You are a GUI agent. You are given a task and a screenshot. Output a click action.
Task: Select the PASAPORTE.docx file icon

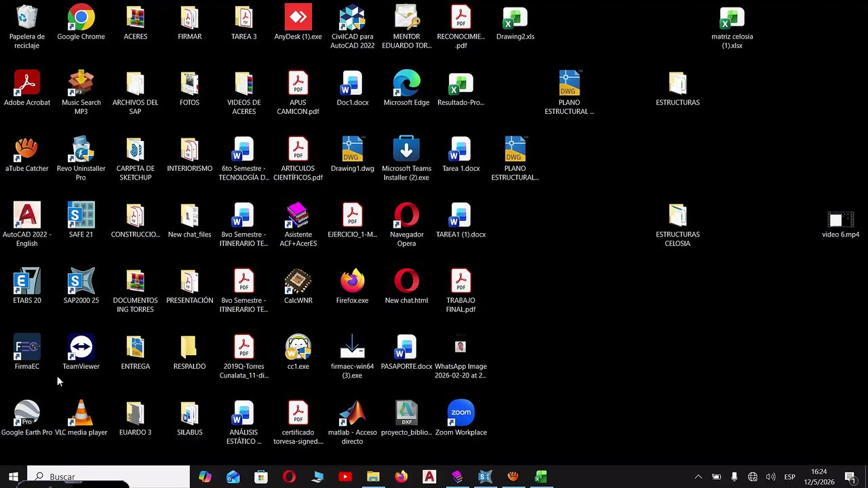(407, 352)
